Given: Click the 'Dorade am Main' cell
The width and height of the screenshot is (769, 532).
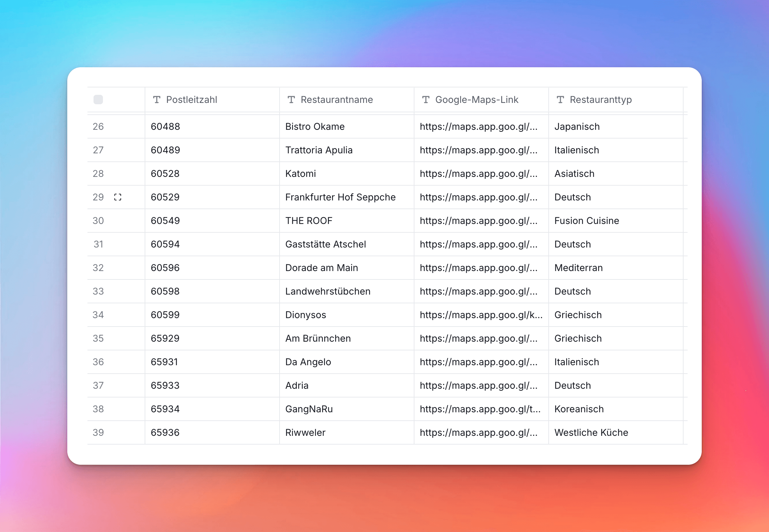Looking at the screenshot, I should pyautogui.click(x=347, y=268).
